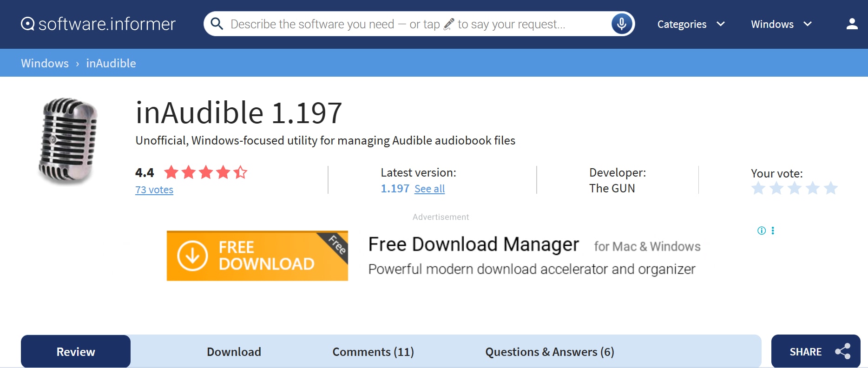
Task: Expand the Categories dropdown
Action: pos(691,24)
